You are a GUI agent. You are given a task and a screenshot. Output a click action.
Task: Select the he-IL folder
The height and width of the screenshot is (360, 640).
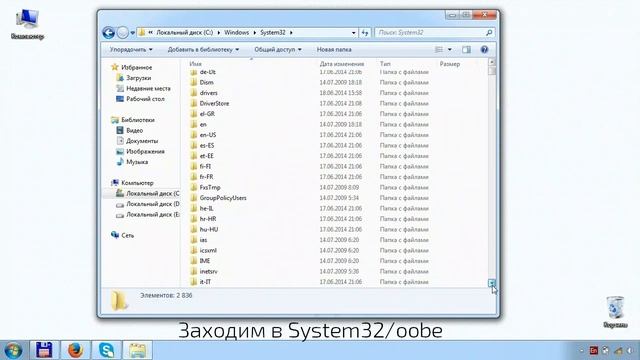[206, 209]
